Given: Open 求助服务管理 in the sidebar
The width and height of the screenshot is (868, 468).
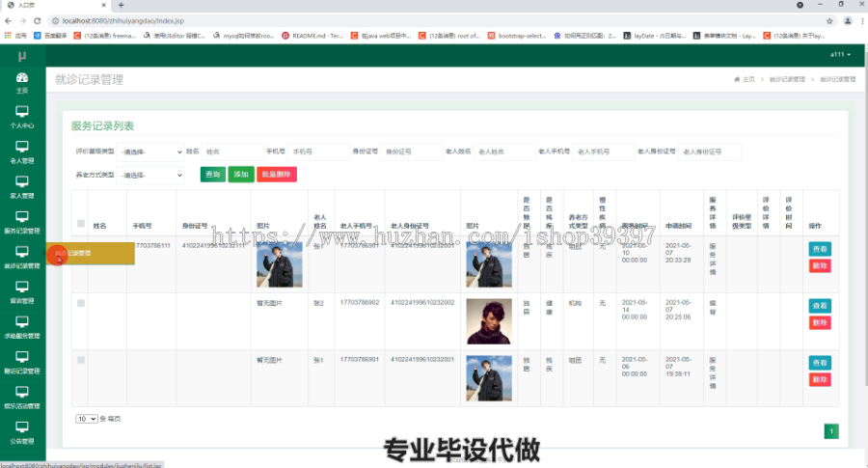Looking at the screenshot, I should [22, 327].
